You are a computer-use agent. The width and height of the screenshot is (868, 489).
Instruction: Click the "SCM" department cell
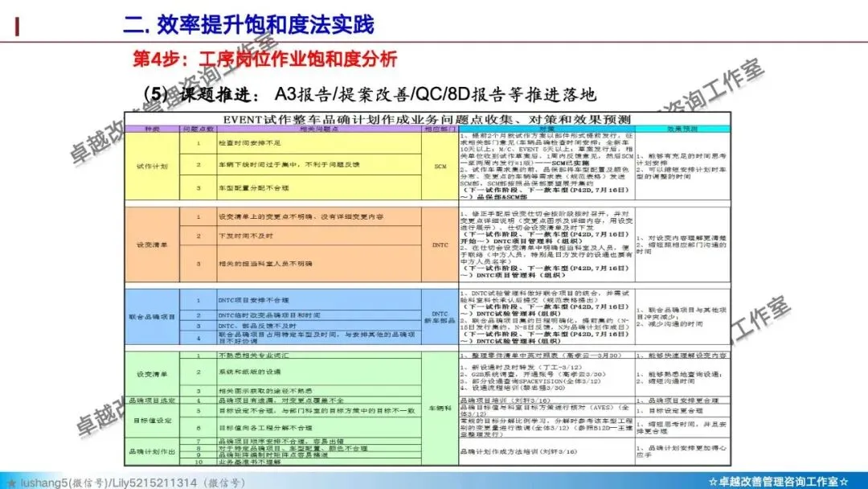click(440, 166)
